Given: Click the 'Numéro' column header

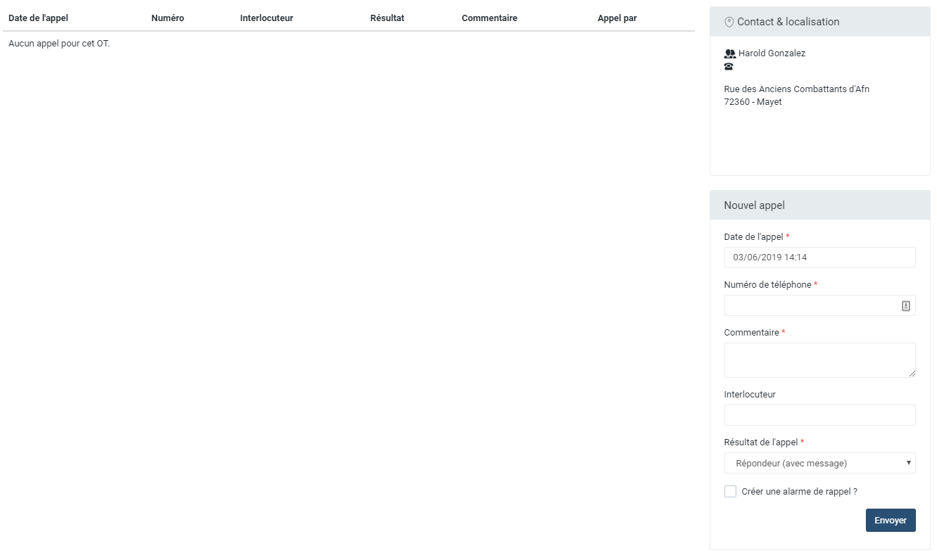Looking at the screenshot, I should pos(168,18).
